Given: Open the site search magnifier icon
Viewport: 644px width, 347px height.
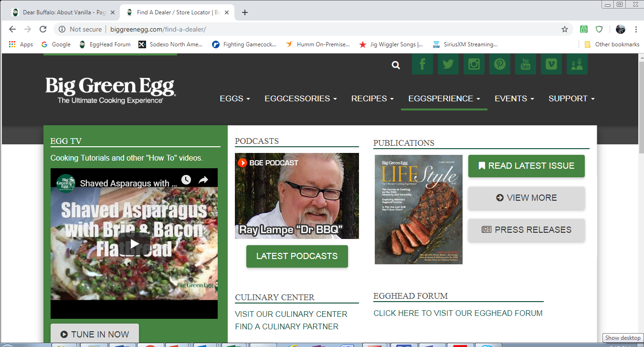Looking at the screenshot, I should pos(396,65).
